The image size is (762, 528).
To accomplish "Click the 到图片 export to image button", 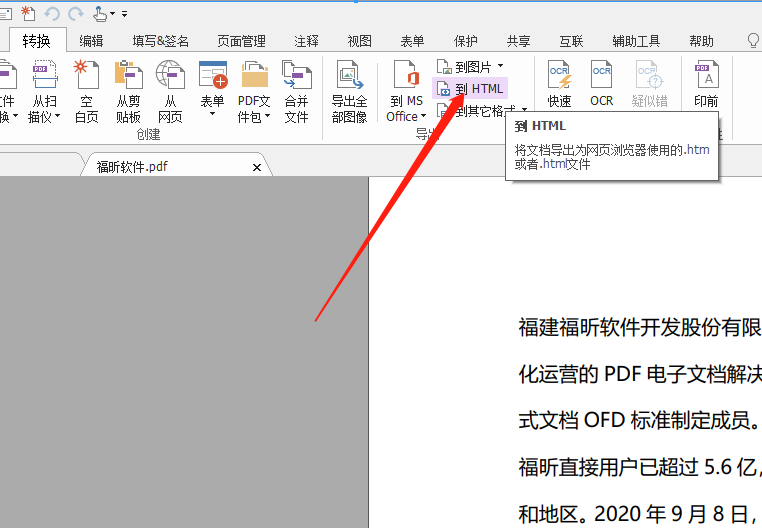I will pyautogui.click(x=465, y=67).
